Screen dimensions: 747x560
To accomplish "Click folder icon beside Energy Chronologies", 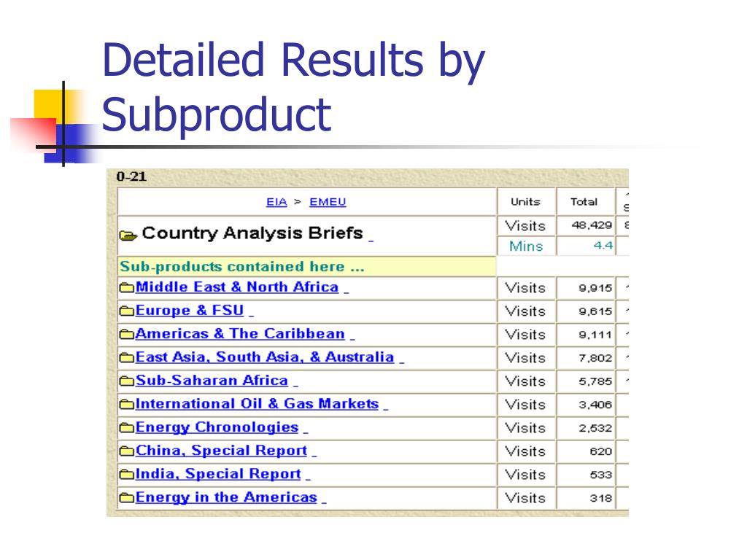I will pos(126,427).
